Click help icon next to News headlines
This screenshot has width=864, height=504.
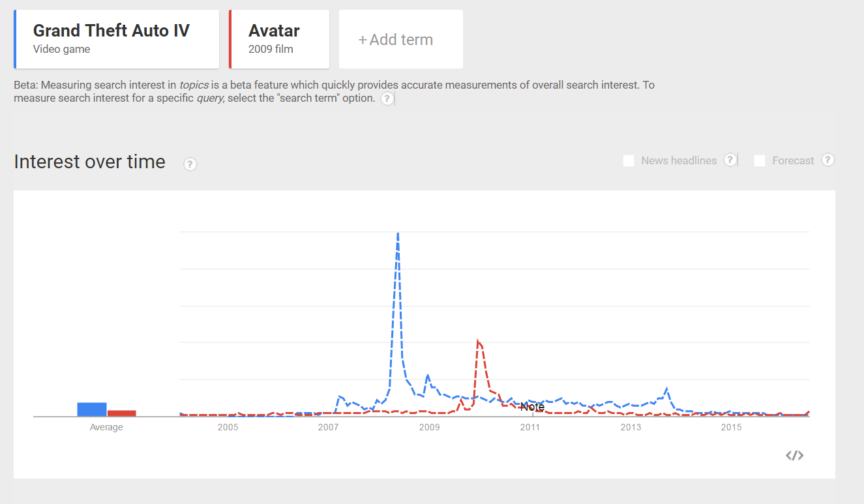[730, 160]
